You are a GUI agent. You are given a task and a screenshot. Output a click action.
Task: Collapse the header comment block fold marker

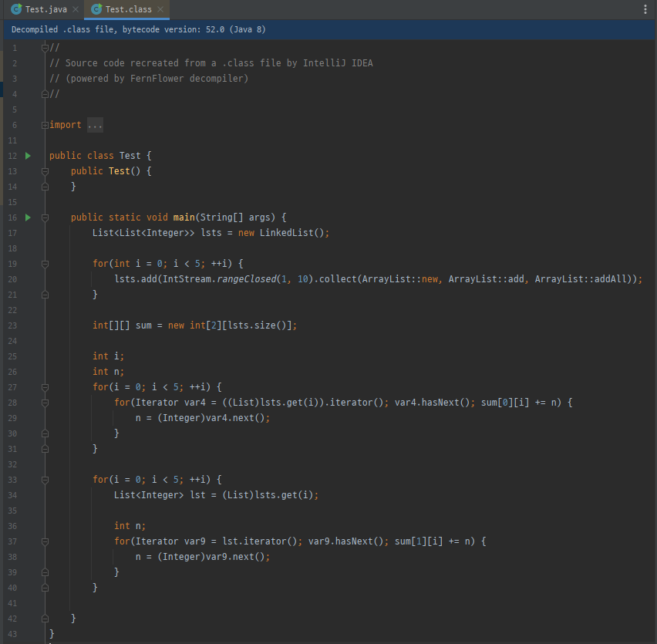(x=45, y=48)
